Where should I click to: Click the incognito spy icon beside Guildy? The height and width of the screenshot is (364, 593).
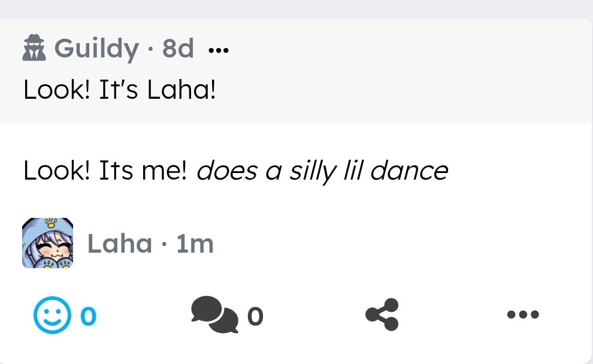34,48
